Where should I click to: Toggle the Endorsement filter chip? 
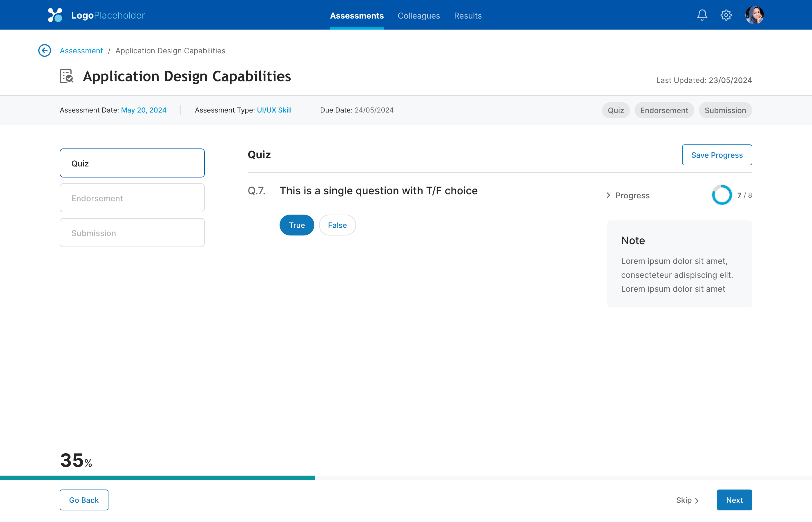[664, 110]
